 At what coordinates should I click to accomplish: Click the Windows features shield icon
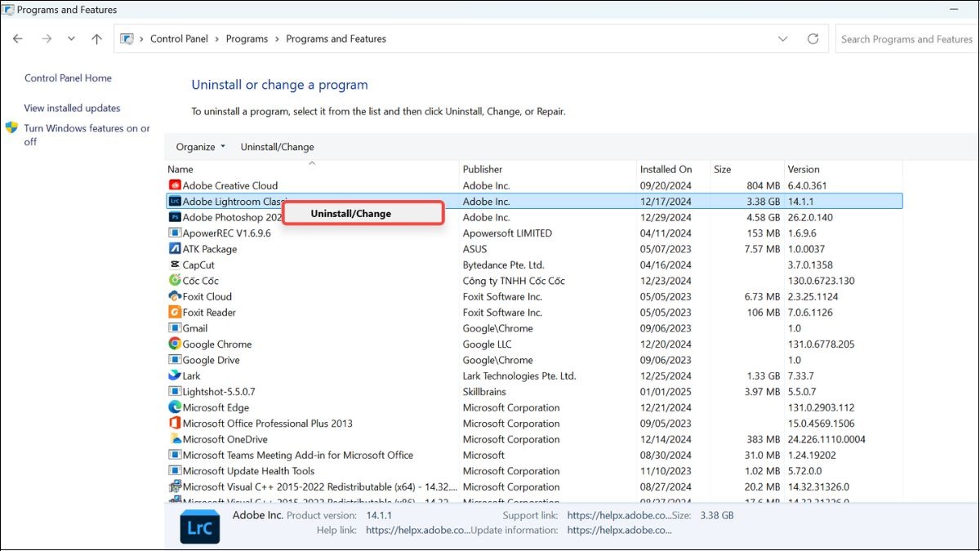tap(11, 128)
